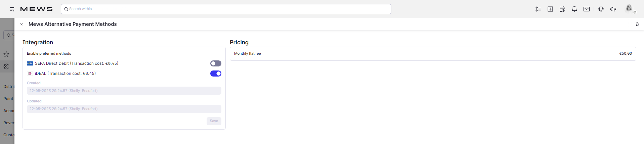Open the calendar overview icon
644x144 pixels.
click(x=562, y=9)
